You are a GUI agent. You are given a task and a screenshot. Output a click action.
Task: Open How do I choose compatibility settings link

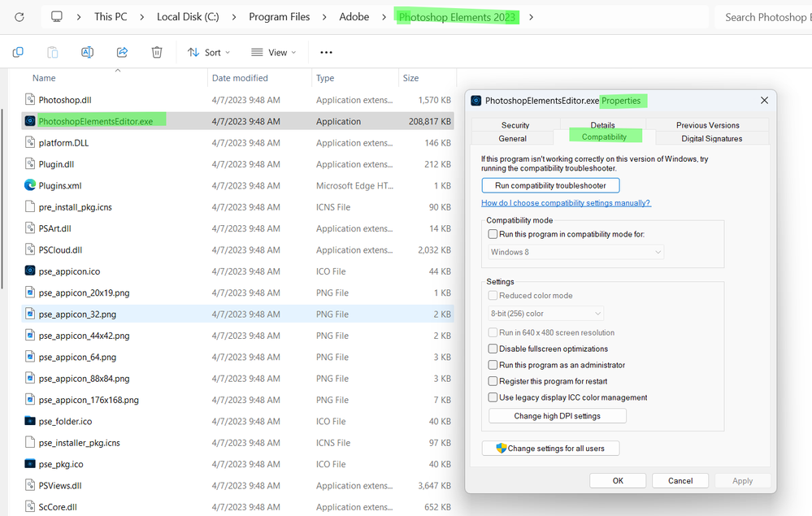coord(566,203)
